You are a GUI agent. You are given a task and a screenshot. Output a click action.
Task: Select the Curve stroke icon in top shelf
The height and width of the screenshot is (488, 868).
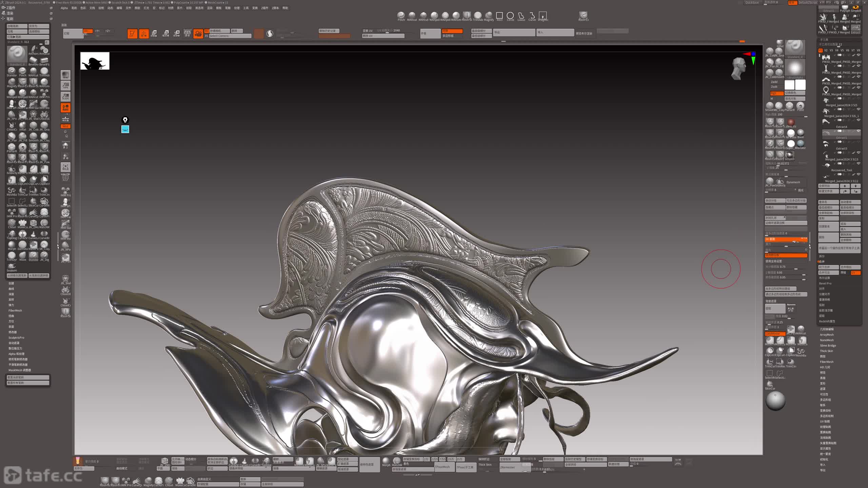(532, 16)
